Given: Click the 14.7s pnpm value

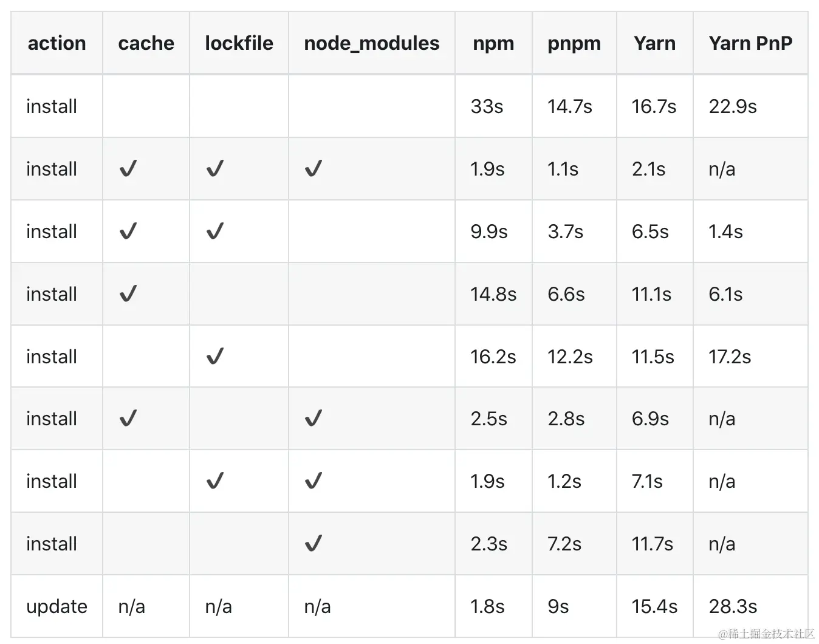Looking at the screenshot, I should [569, 106].
